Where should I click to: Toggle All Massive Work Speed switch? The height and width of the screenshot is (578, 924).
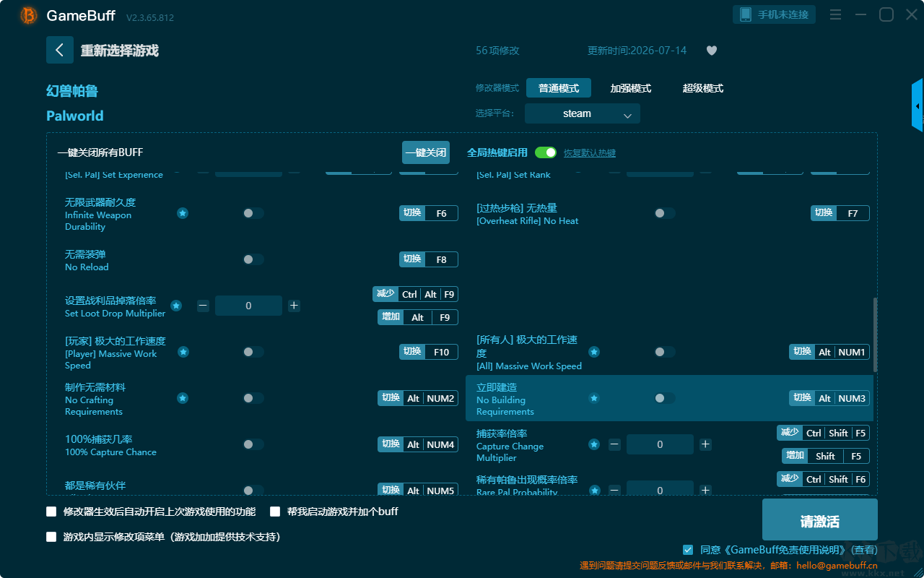(665, 352)
